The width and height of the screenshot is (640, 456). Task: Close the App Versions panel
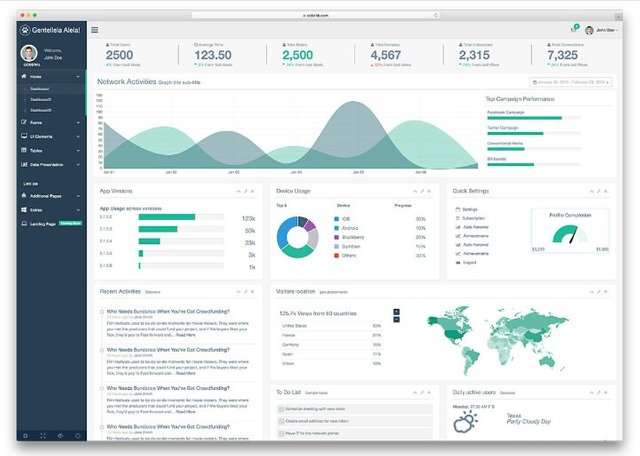tap(253, 191)
